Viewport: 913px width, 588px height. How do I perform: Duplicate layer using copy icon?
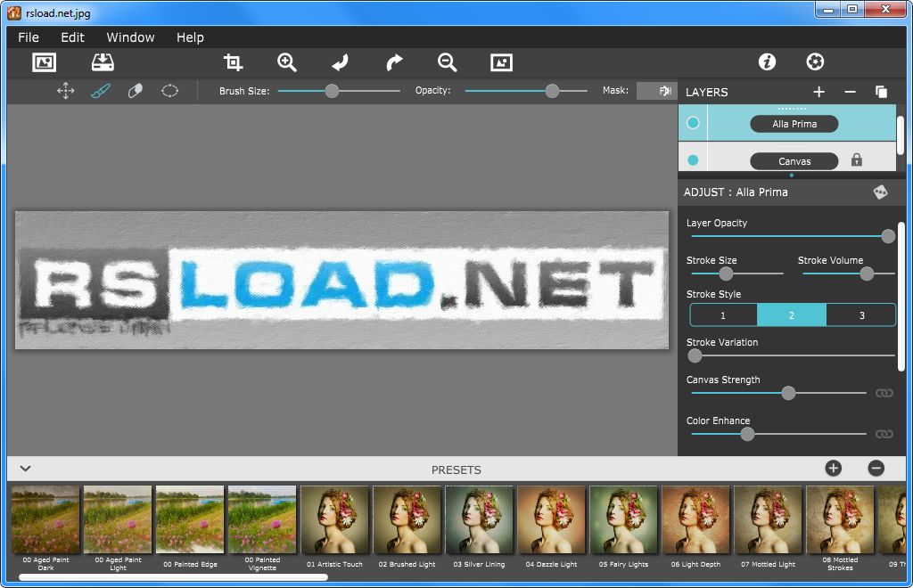tap(881, 92)
